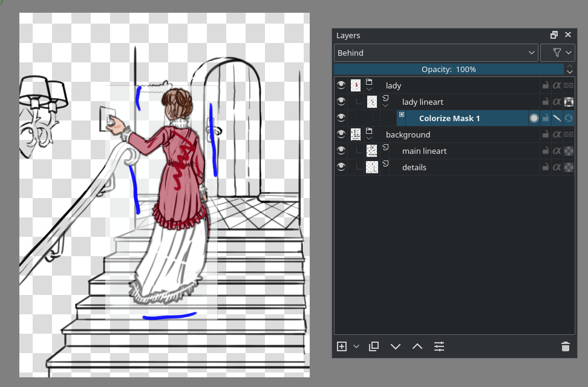Float the Layers docker with undock button
This screenshot has width=588, height=387.
click(x=554, y=35)
